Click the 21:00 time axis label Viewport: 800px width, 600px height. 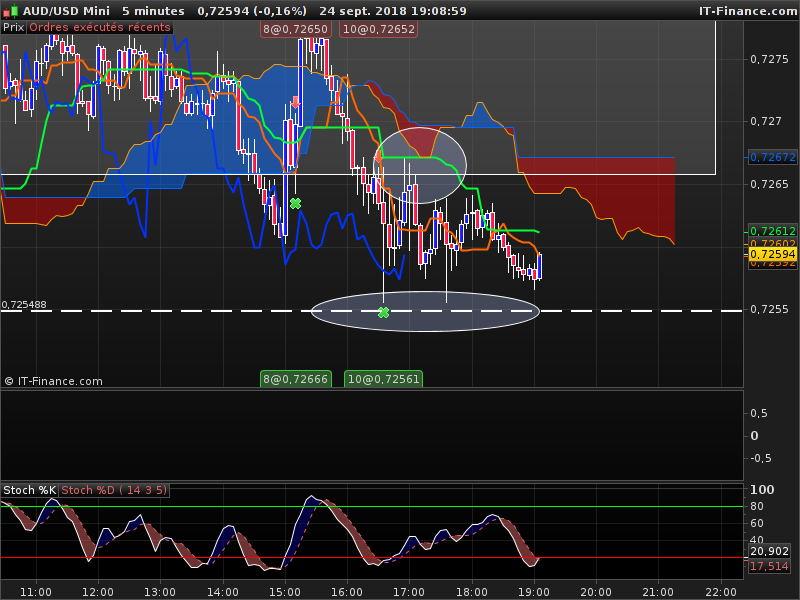coord(659,592)
